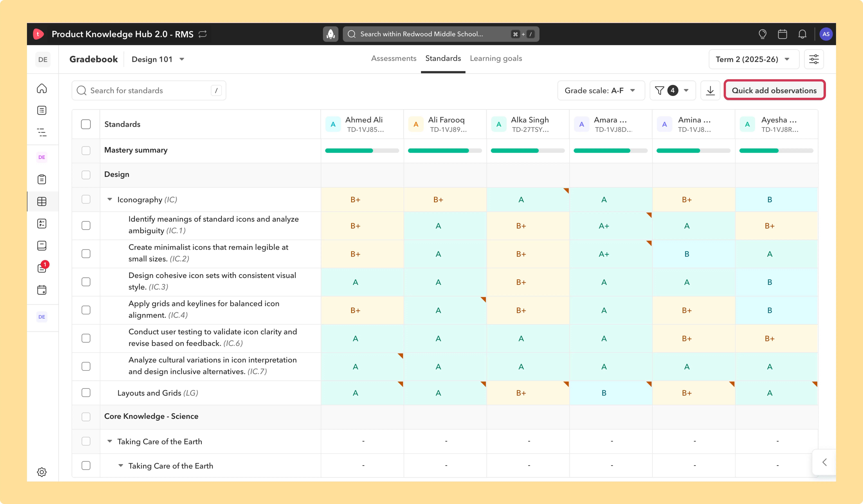Click Ahmed Ali's avatar badge
863x504 pixels.
(333, 124)
